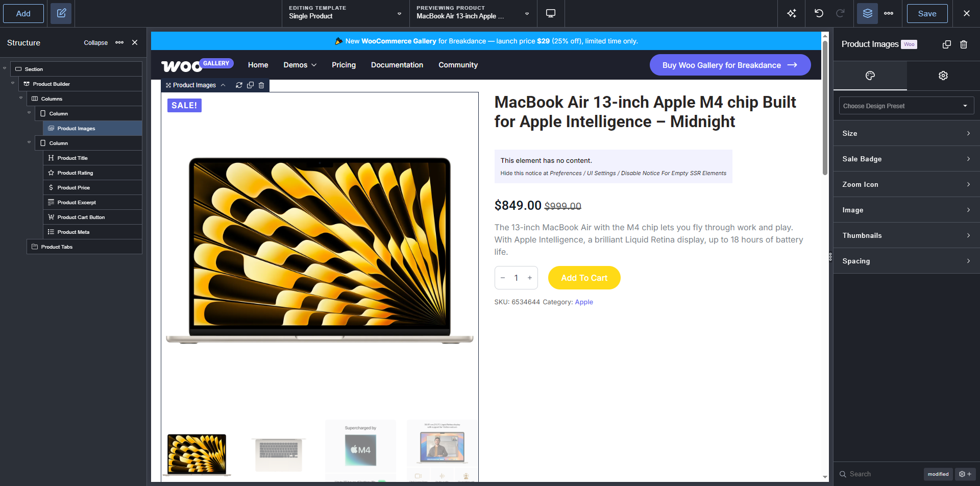Open the modified settings gear plus icon

click(965, 474)
